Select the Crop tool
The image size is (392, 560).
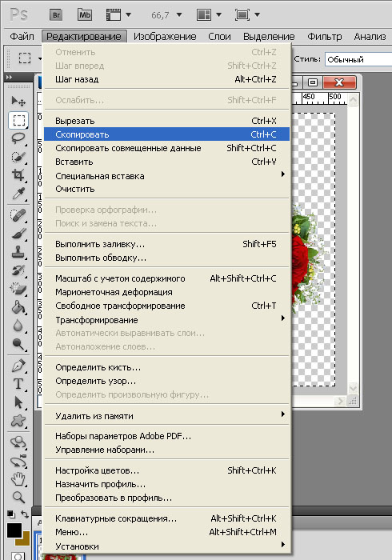18,175
